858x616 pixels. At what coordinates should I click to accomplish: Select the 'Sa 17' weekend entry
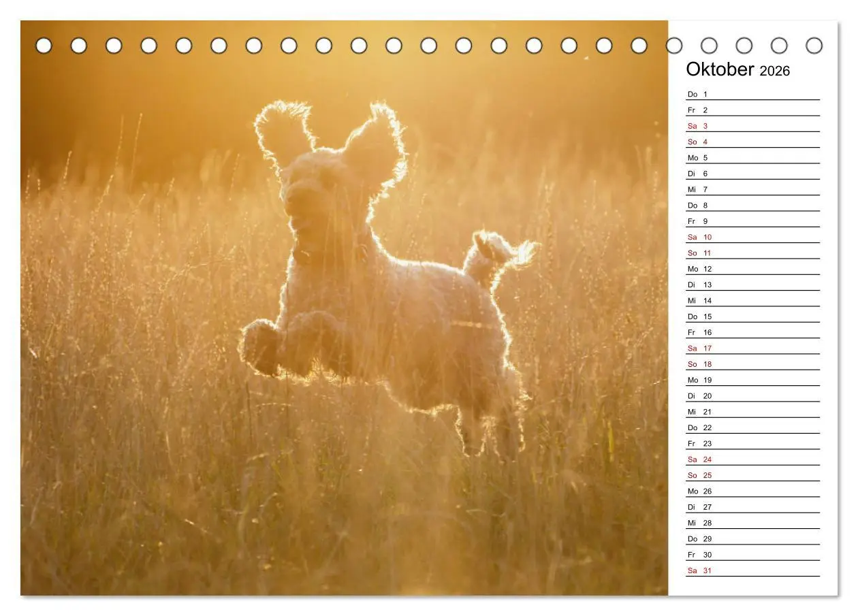[x=752, y=348]
